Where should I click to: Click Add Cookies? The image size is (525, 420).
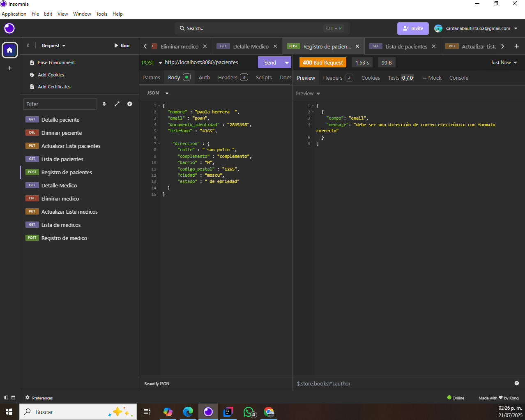pos(47,75)
